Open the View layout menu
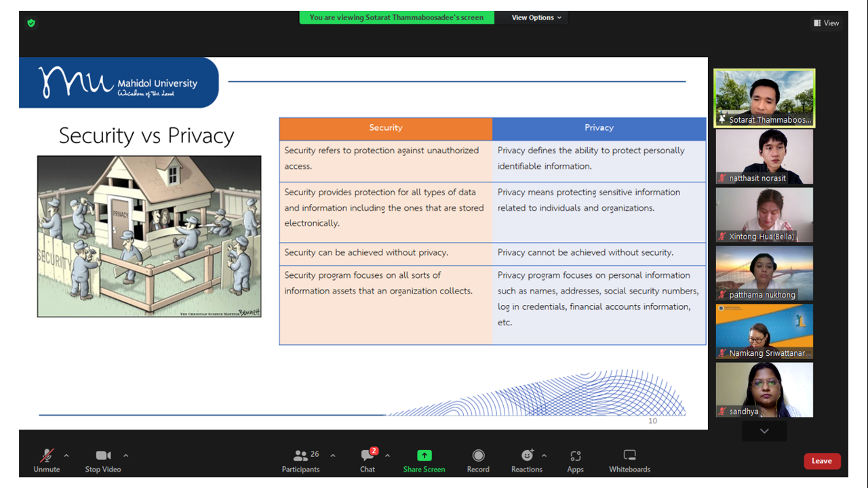Screen dimensions: 868x488 point(827,23)
